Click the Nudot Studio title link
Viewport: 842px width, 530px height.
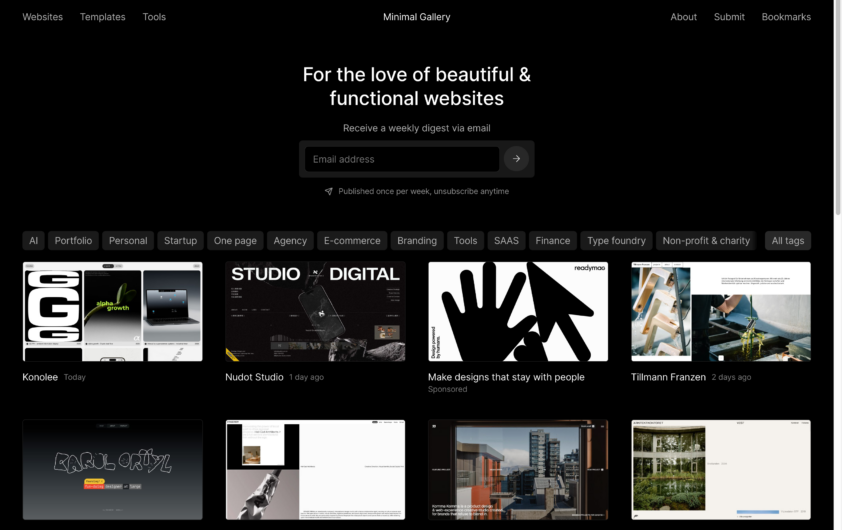click(x=255, y=377)
